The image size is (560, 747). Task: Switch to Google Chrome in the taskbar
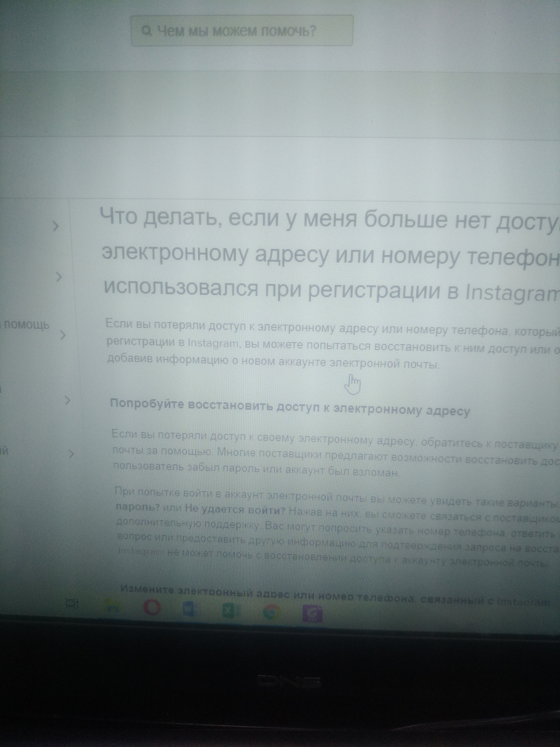point(272,612)
